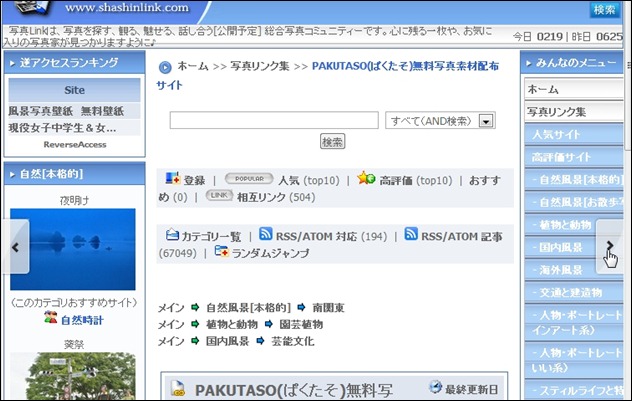632x401 pixels.
Task: Open 自然風景[本格的] category path link
Action: click(248, 308)
